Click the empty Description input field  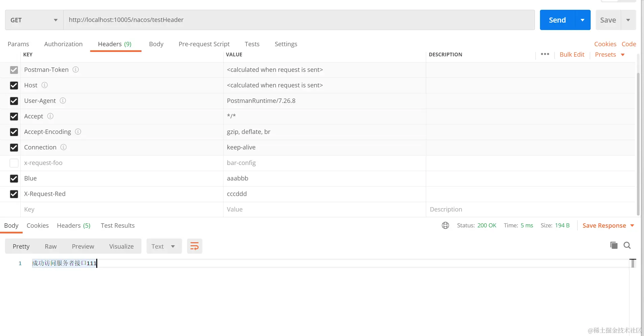(x=530, y=209)
